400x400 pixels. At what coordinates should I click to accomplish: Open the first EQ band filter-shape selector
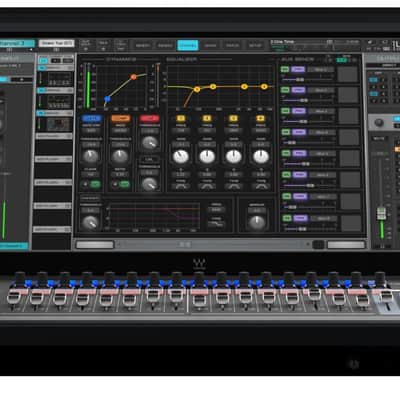(x=181, y=187)
